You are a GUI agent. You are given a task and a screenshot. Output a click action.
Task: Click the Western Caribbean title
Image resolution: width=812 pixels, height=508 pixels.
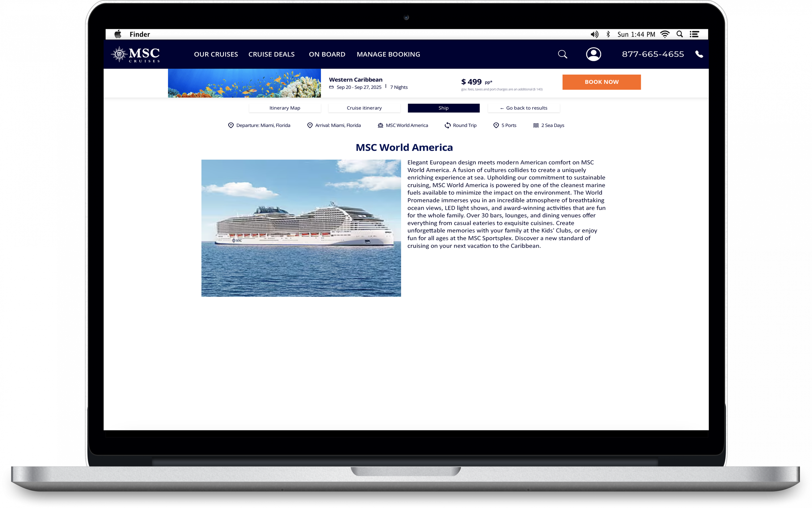pyautogui.click(x=355, y=80)
